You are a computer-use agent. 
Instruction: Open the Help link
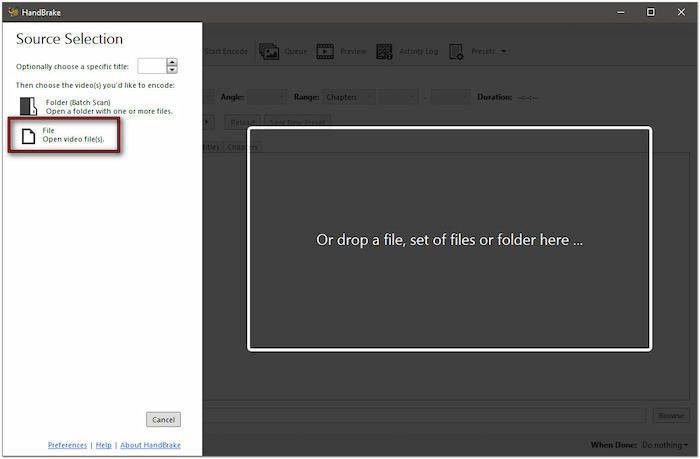click(x=104, y=445)
